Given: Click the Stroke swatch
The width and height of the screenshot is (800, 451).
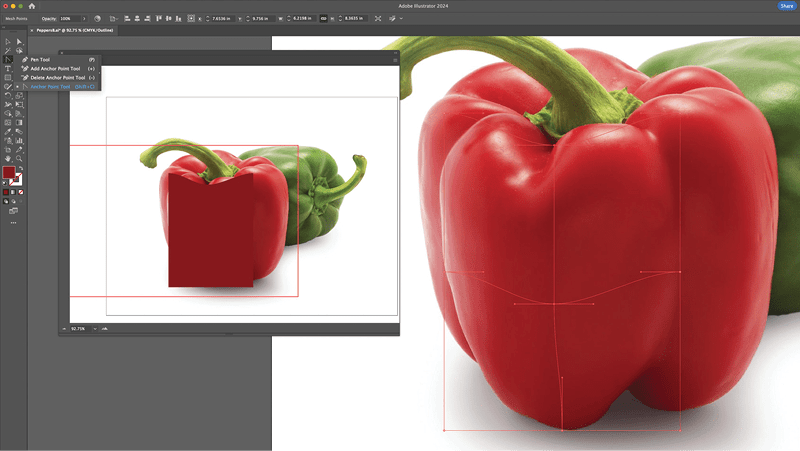Looking at the screenshot, I should coord(17,180).
